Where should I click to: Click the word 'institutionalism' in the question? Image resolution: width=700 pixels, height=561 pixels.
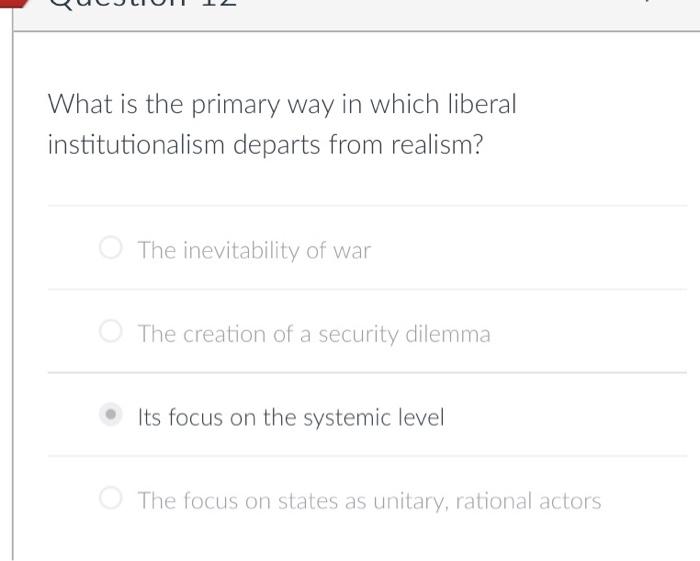point(136,145)
